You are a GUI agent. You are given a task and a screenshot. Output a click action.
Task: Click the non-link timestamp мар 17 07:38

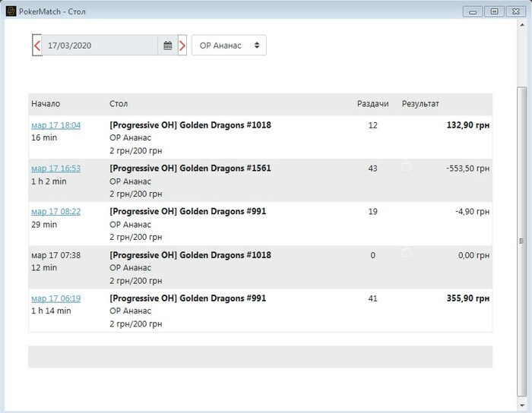[x=56, y=255]
